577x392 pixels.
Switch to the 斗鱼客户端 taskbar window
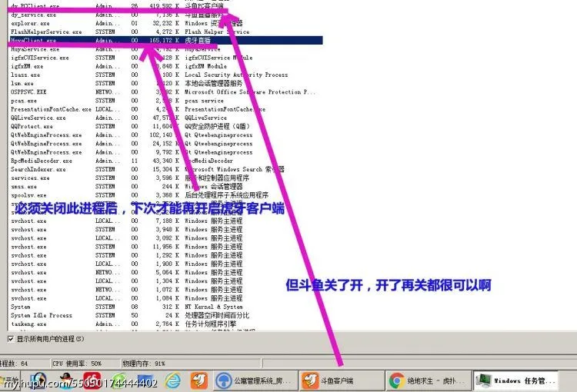tap(341, 381)
